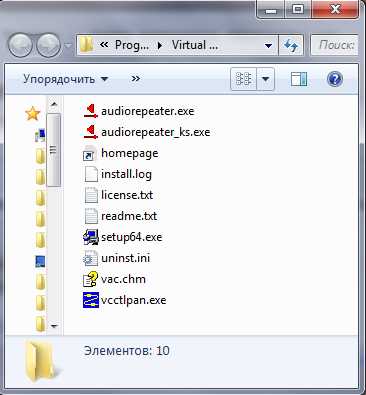Show previous path locations chevron

[x=104, y=44]
